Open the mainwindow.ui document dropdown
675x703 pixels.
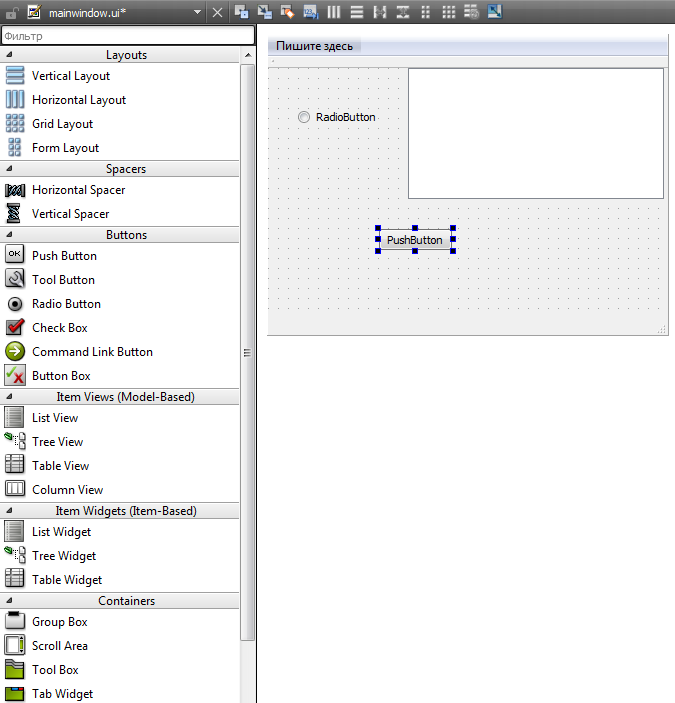pyautogui.click(x=197, y=13)
